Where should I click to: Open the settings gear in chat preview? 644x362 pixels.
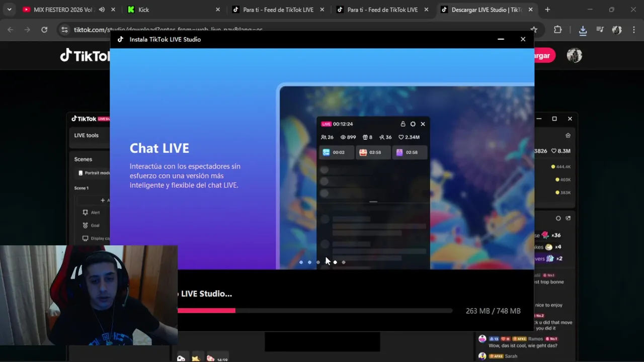413,124
